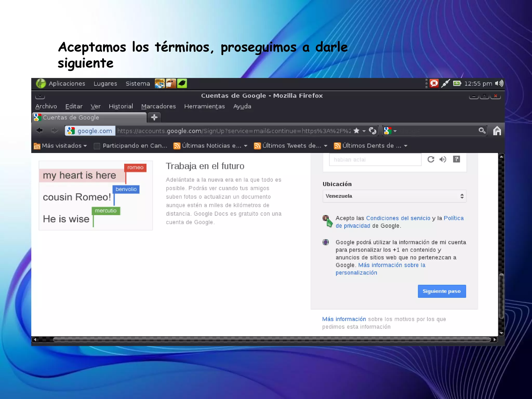Image resolution: width=532 pixels, height=399 pixels.
Task: Click the Últimos Tweets RSS feed icon
Action: 257,146
